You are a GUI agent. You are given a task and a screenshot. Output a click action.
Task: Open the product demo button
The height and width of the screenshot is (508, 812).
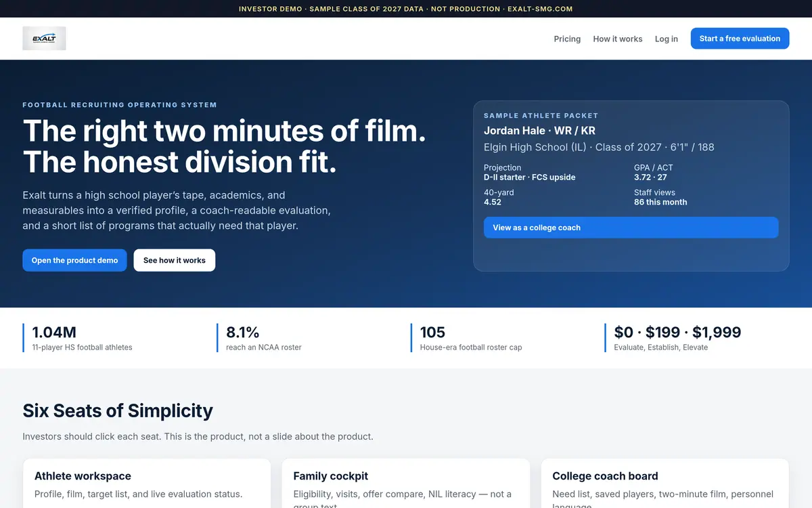(x=74, y=260)
